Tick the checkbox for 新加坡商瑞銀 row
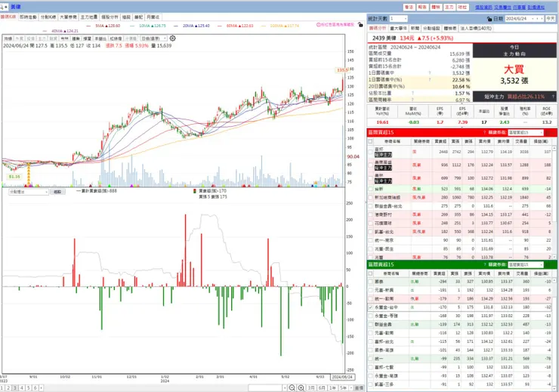Image resolution: width=559 pixels, height=392 pixels. click(370, 197)
